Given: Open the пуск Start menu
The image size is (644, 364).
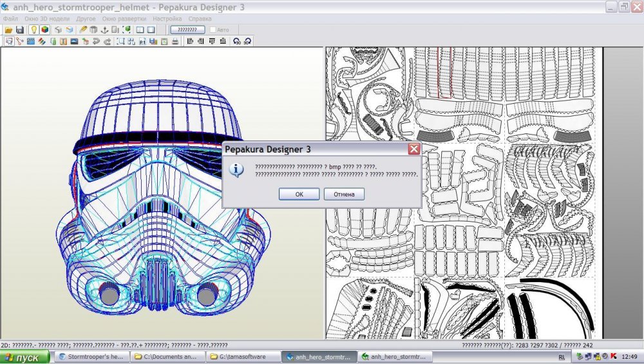Looking at the screenshot, I should pos(24,357).
